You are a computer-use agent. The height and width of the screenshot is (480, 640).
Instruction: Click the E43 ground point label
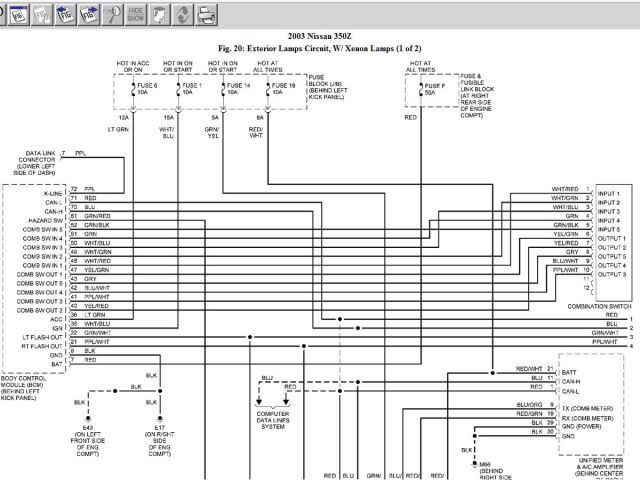88,436
